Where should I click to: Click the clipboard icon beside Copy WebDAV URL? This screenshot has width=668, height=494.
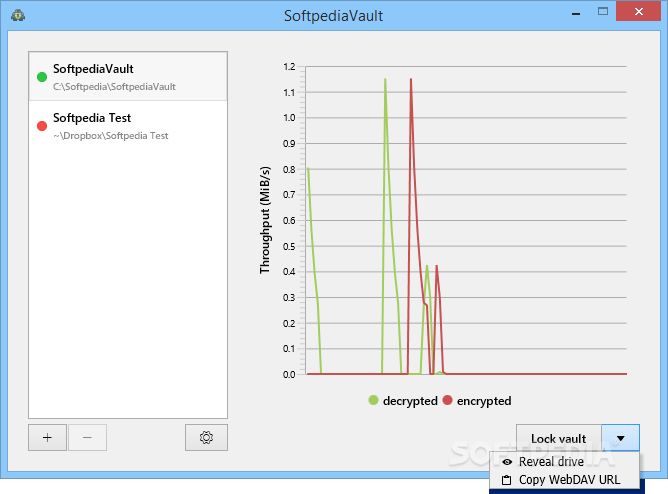(507, 480)
